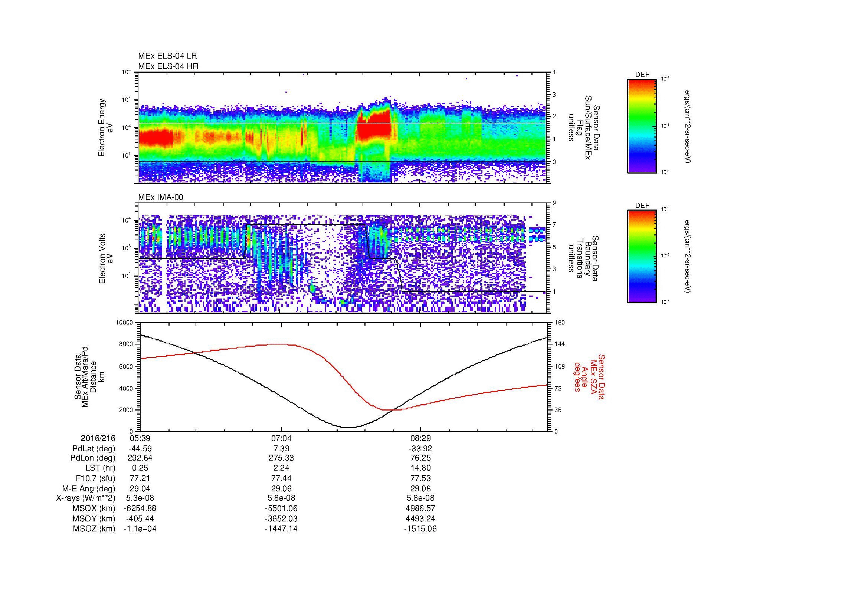Viewport: 868px width, 613px height.
Task: Click the 'MEx ELS-04 HR' label
Action: pyautogui.click(x=168, y=66)
